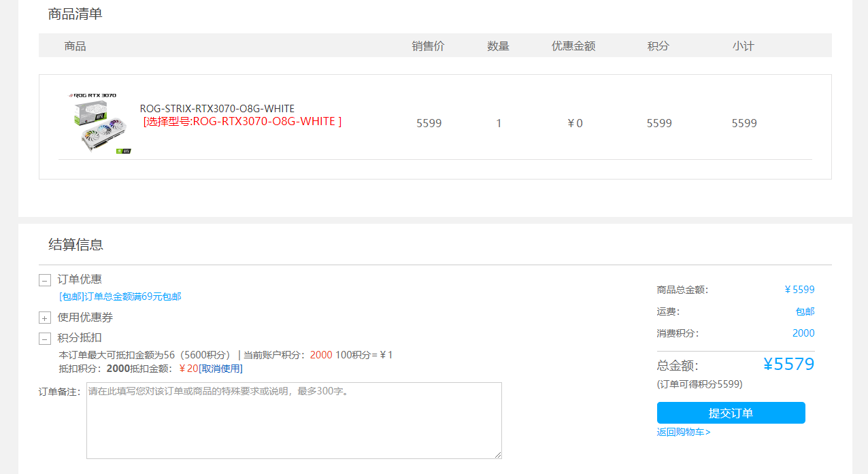The image size is (868, 474).
Task: Click the 小计 column header
Action: coord(743,46)
